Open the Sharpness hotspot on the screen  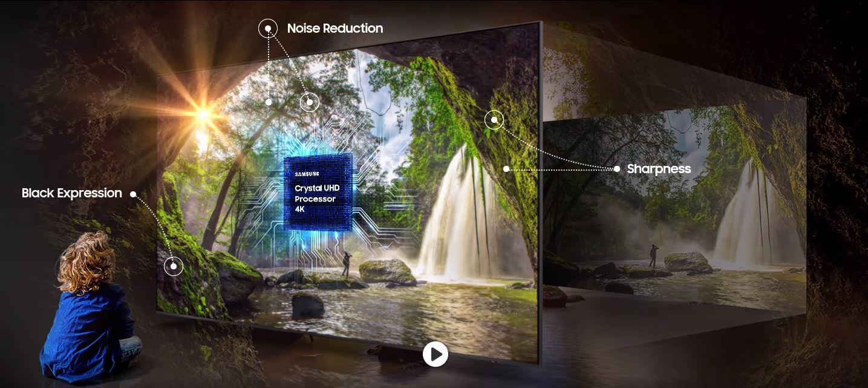tap(495, 120)
